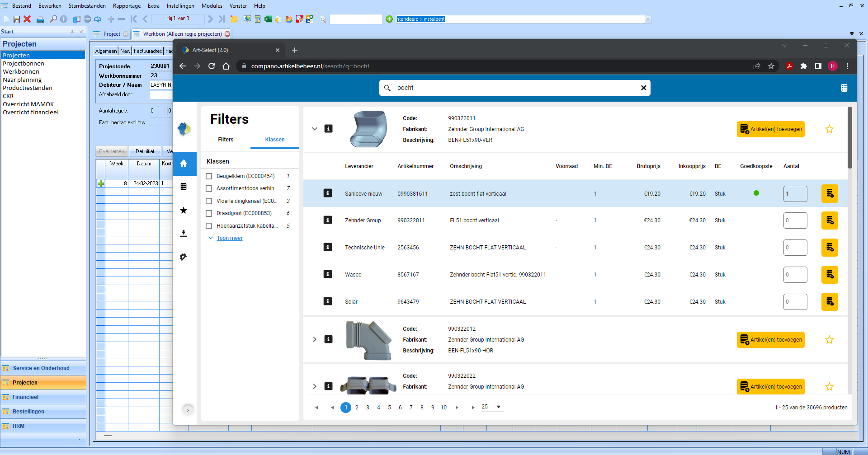
Task: Click Artikel(en) toevoegen for product 990322012
Action: pyautogui.click(x=770, y=339)
